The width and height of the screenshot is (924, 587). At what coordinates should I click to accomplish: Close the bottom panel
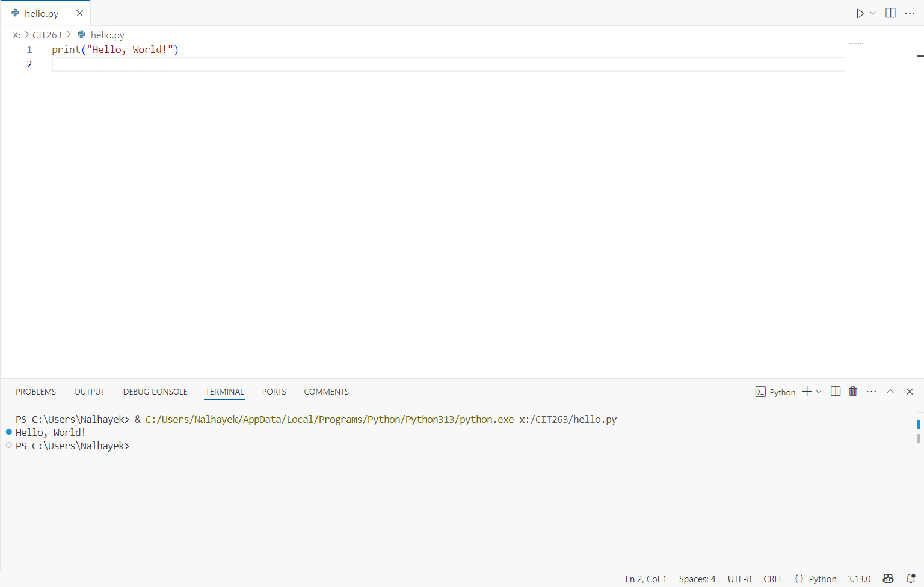[x=910, y=392]
